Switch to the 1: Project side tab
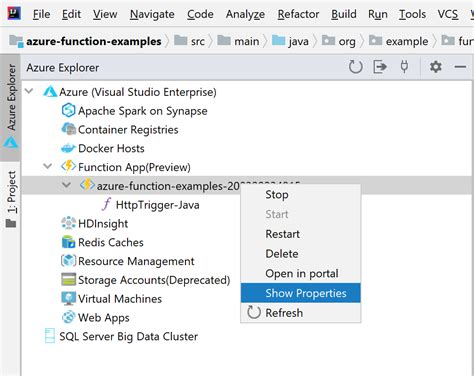This screenshot has width=474, height=376. click(x=11, y=199)
